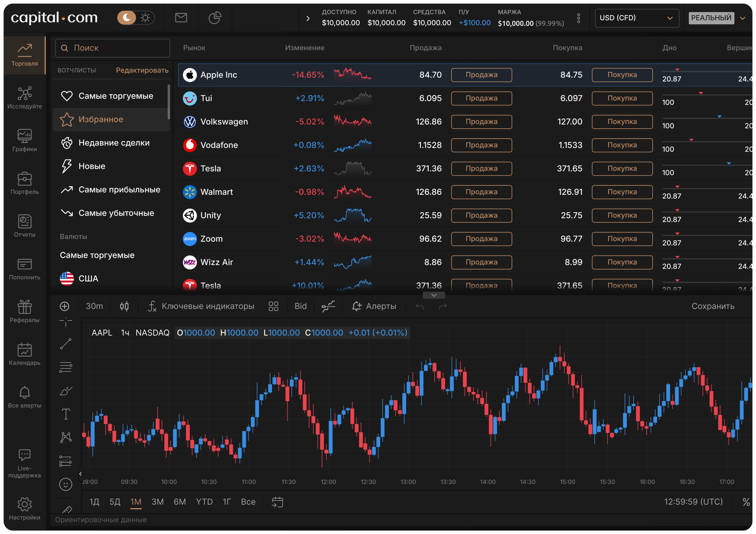Open Ключевые индикаторы menu
This screenshot has height=534, width=756.
(201, 306)
